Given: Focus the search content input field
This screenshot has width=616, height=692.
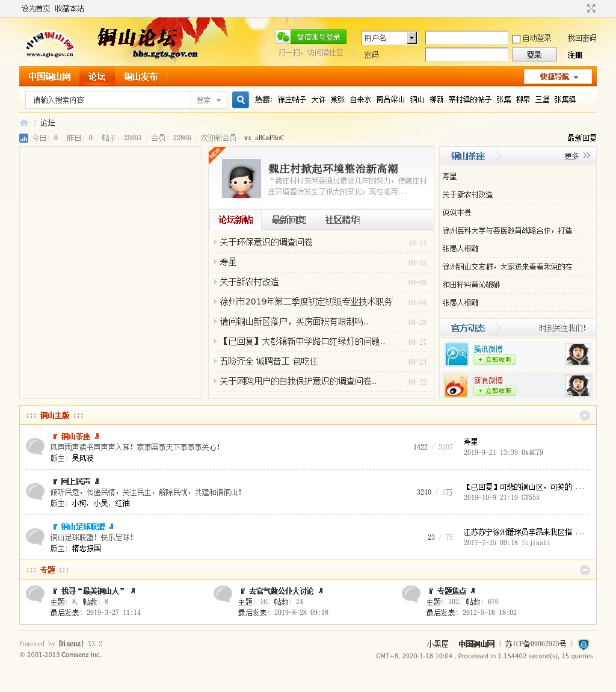Looking at the screenshot, I should pos(108,100).
